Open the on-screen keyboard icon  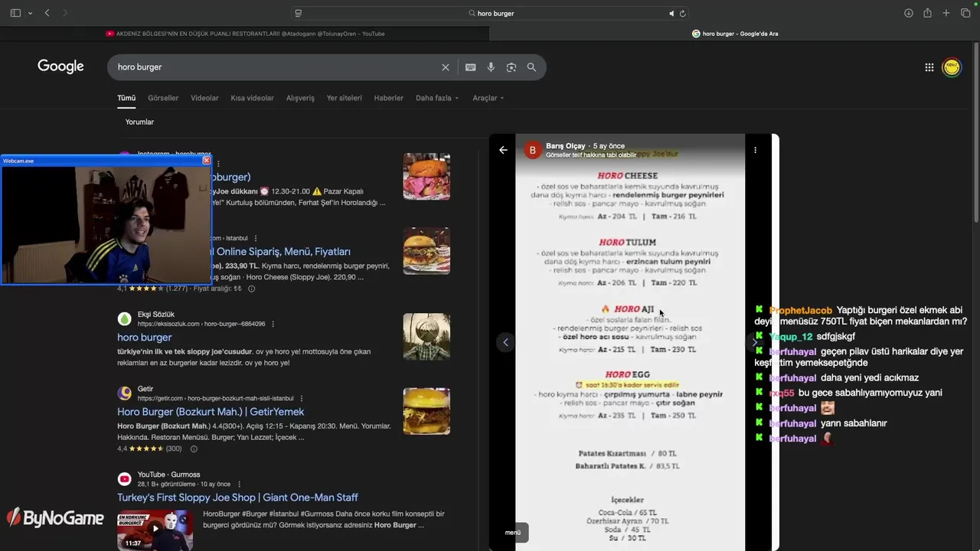471,67
